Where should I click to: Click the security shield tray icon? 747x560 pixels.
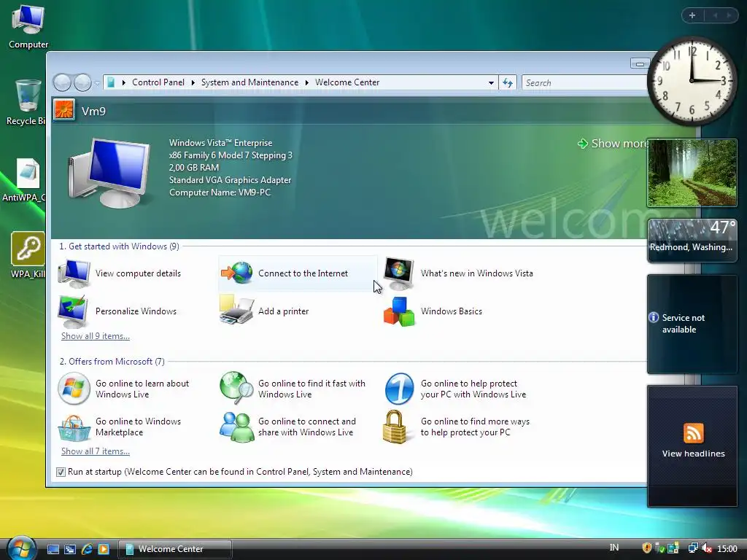(646, 548)
